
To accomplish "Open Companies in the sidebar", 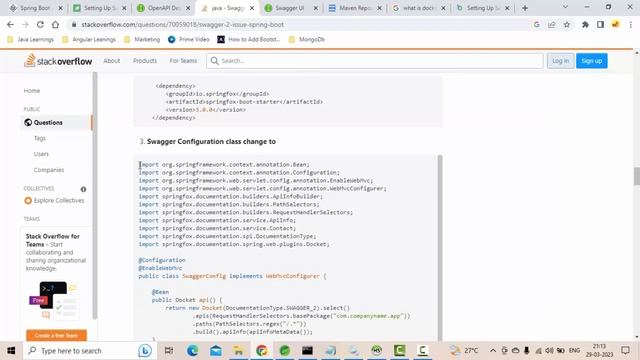I will (49, 170).
